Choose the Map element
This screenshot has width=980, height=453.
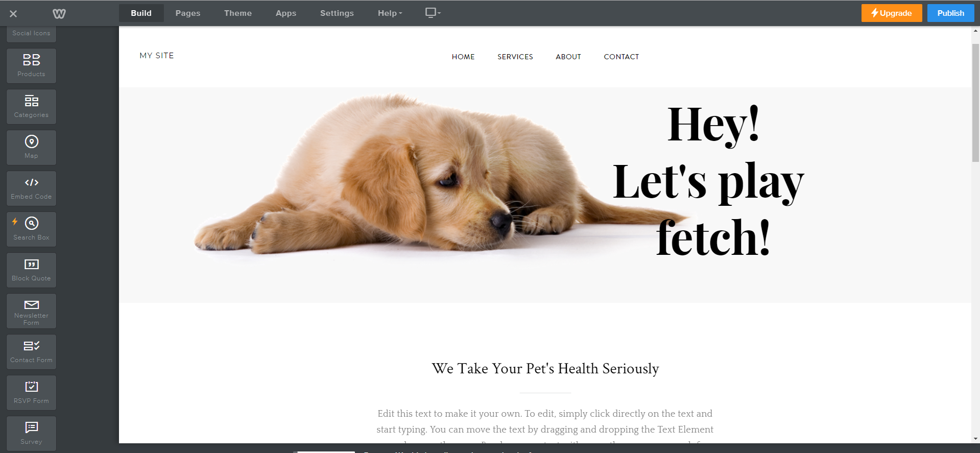coord(31,148)
